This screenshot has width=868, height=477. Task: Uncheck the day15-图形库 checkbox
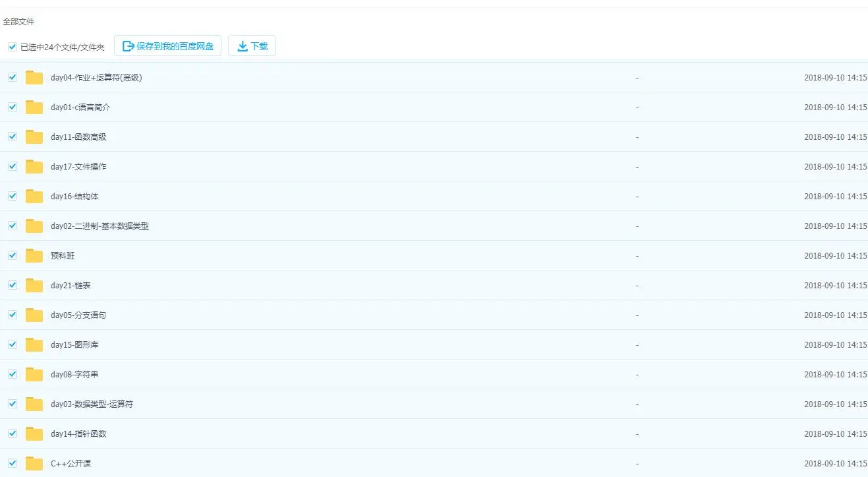[13, 344]
